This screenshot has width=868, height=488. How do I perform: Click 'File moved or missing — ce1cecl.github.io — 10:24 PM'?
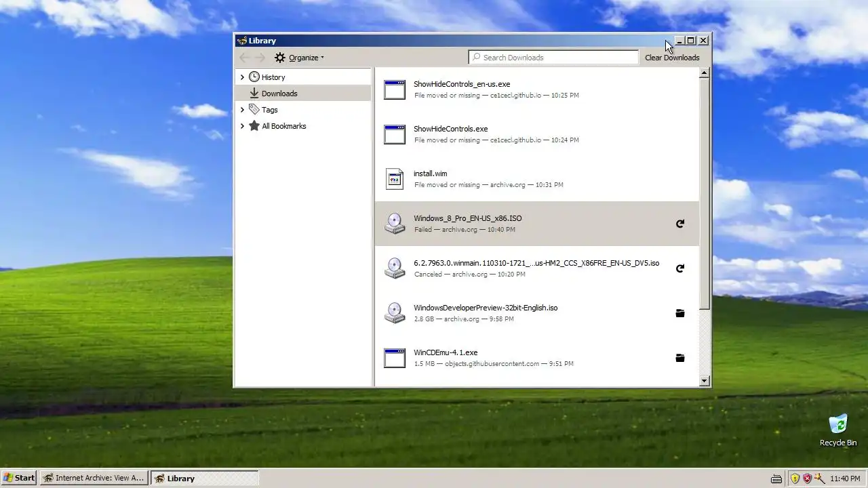pyautogui.click(x=496, y=140)
